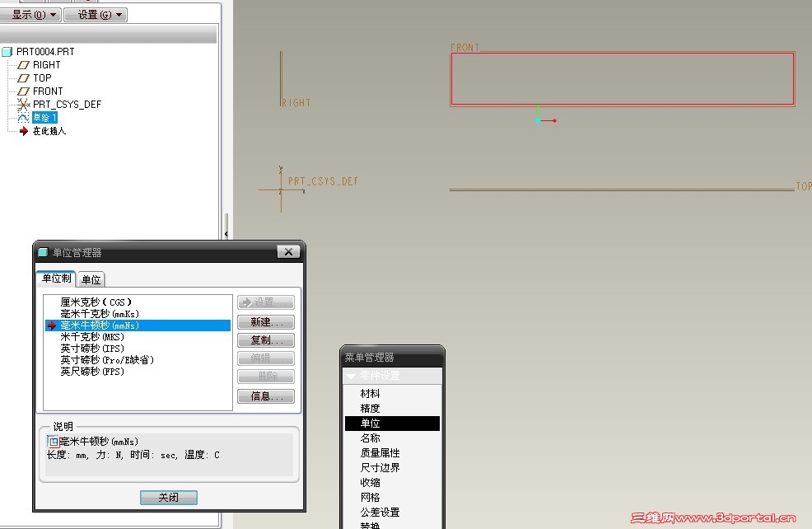The width and height of the screenshot is (812, 529).
Task: Click the 草绘 1 sketch feature icon
Action: point(23,118)
